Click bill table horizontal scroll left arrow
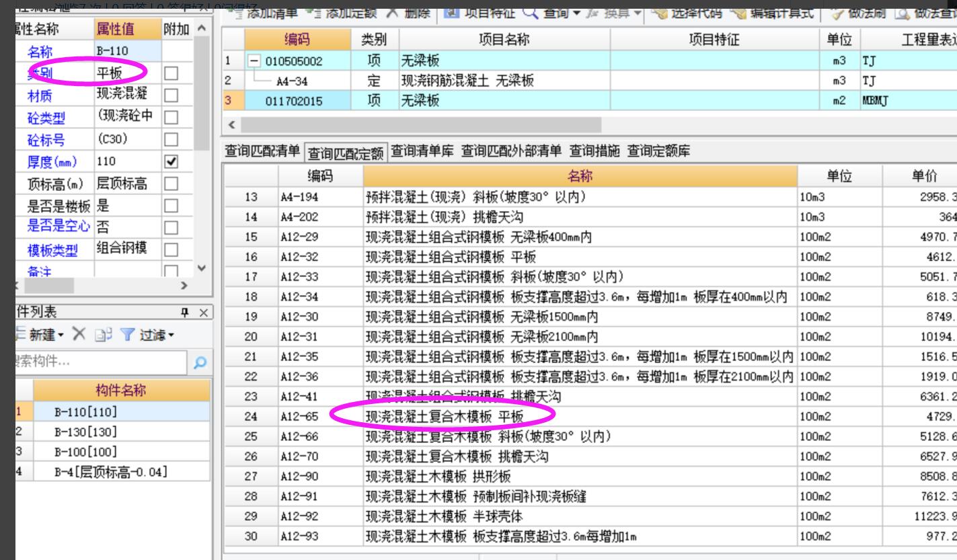 [231, 126]
